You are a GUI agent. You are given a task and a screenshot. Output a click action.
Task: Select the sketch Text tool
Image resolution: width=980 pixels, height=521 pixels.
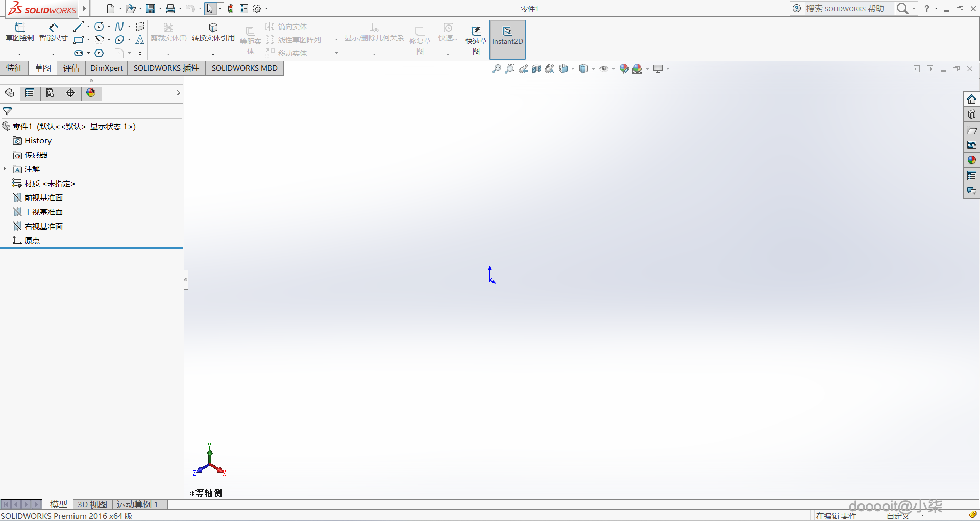click(140, 40)
